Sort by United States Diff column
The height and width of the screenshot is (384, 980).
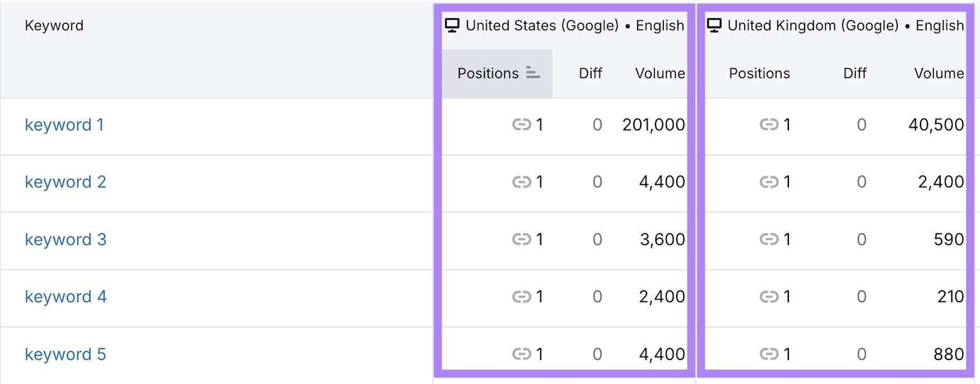(590, 73)
